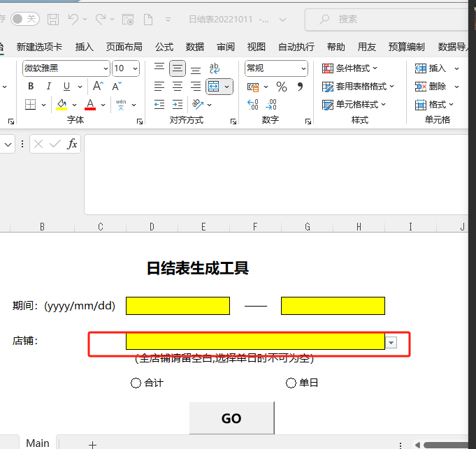Select the 单日 radio button
Viewport: 476px width, 449px height.
291,383
